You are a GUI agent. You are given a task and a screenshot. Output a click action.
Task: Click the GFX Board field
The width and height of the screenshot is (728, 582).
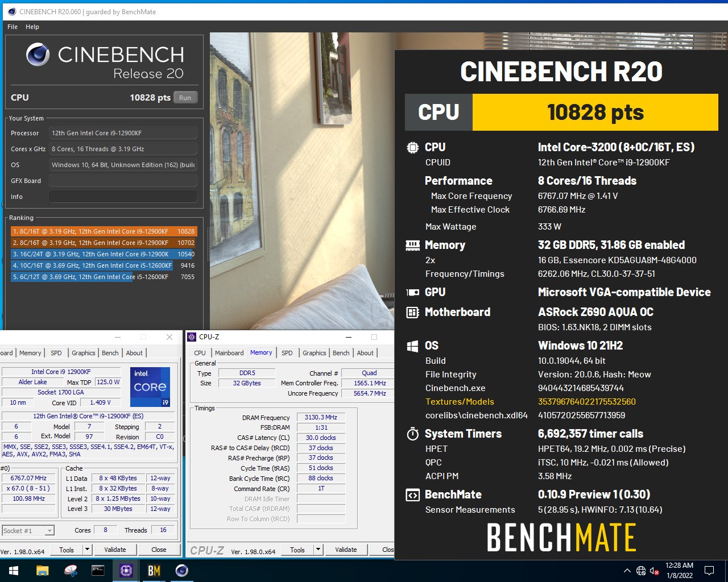123,181
